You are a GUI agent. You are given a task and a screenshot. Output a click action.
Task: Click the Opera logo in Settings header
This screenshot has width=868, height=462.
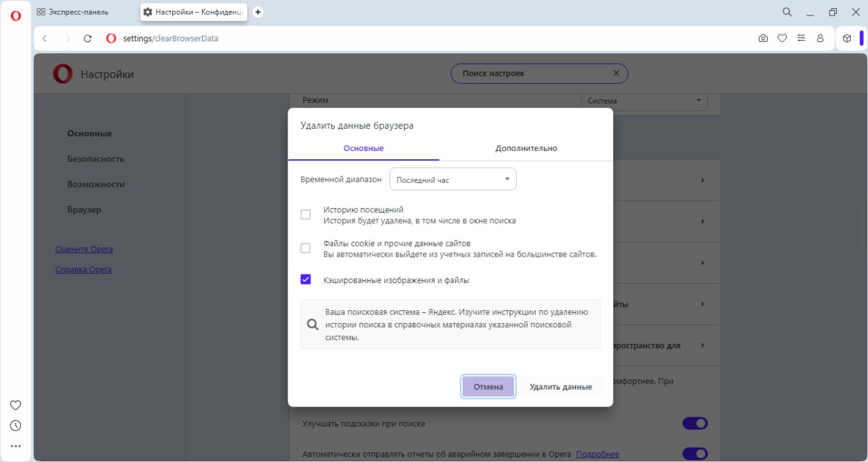tap(62, 74)
